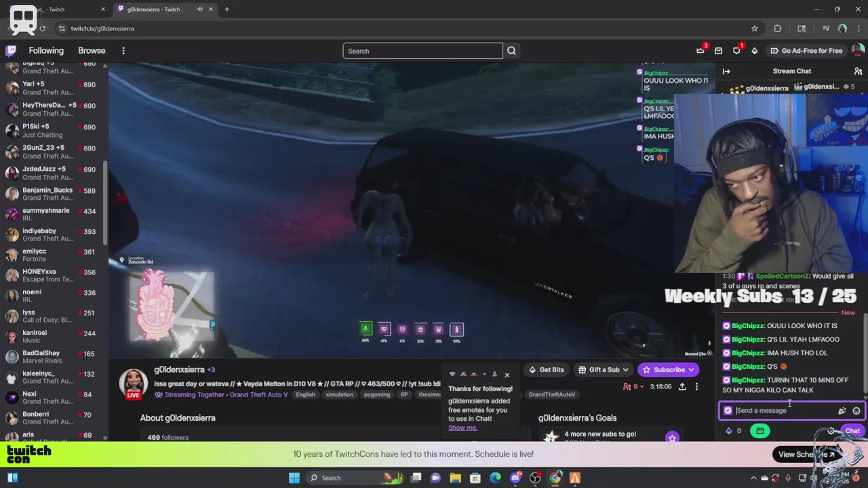Select the RP tag
The image size is (868, 488).
[x=404, y=394]
